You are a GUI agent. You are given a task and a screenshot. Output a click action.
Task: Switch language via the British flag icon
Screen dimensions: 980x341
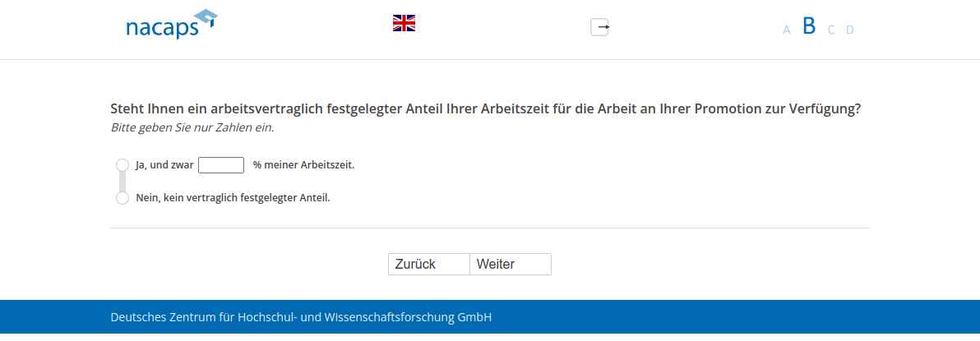pos(404,23)
